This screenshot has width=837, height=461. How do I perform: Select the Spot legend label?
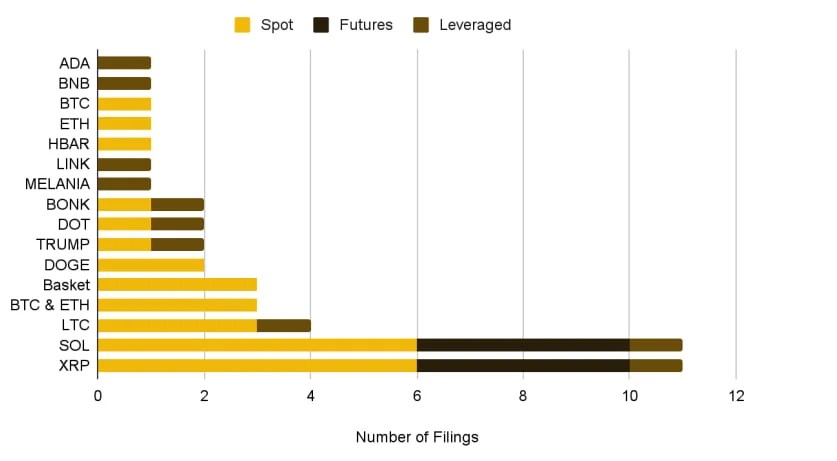[277, 24]
